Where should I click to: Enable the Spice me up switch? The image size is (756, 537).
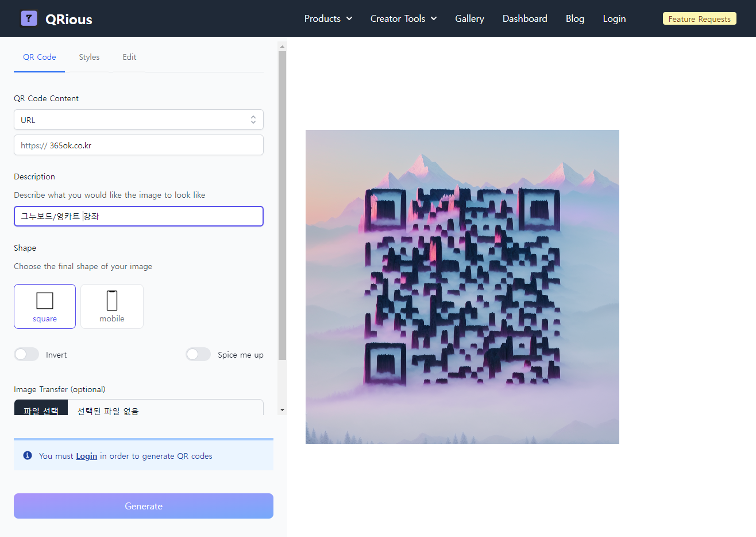point(198,354)
